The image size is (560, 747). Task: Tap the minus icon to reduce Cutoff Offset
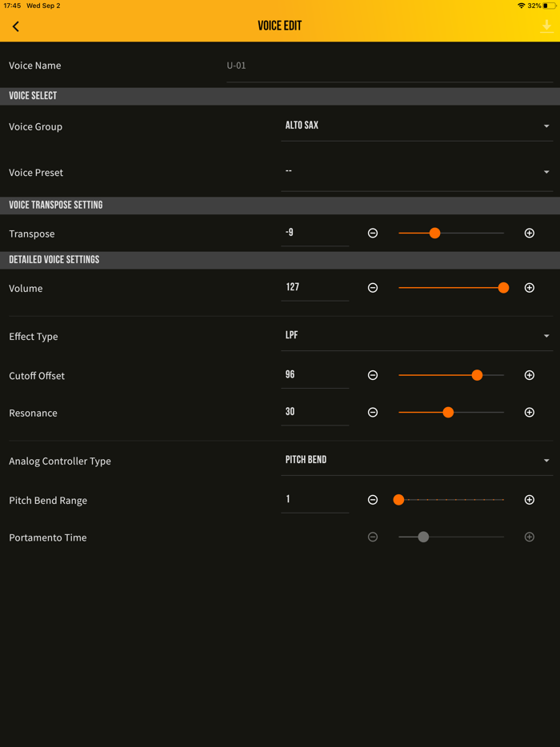click(372, 374)
